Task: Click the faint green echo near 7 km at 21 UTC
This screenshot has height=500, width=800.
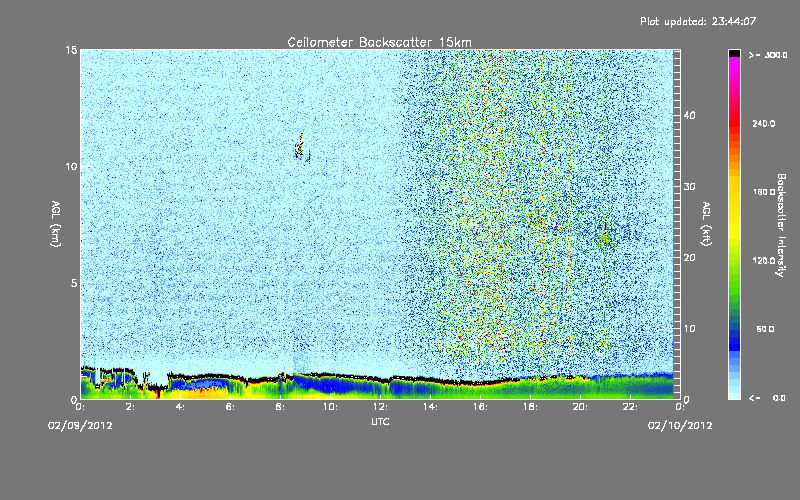Action: [x=606, y=237]
